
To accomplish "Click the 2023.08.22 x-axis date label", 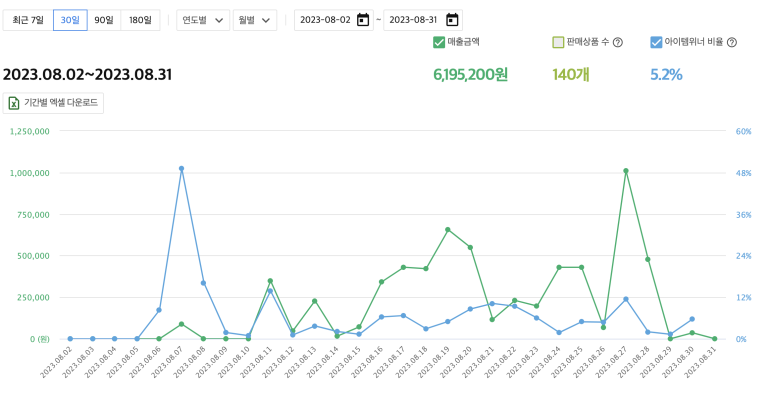I will [500, 362].
